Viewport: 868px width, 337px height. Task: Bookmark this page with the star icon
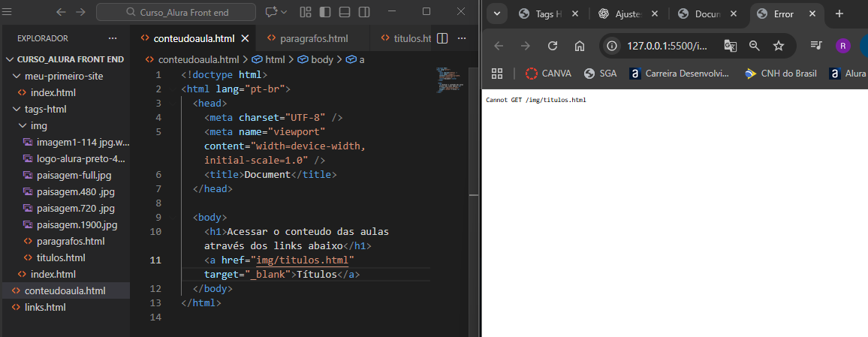point(779,46)
